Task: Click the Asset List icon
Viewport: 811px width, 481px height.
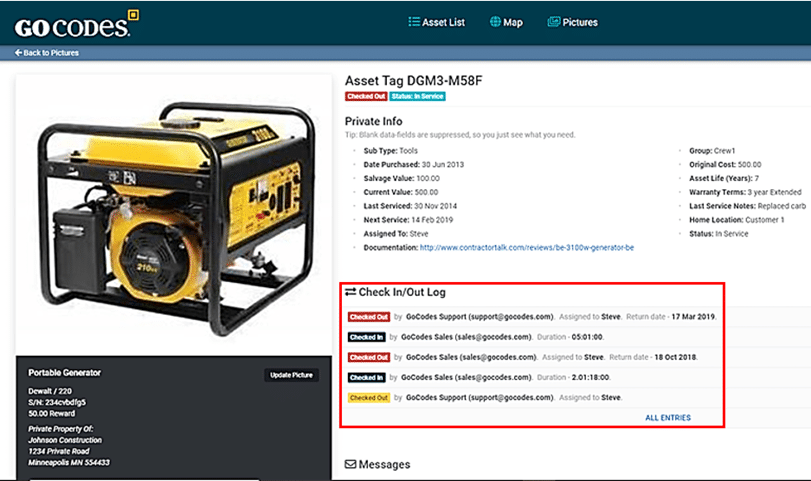Action: point(415,22)
